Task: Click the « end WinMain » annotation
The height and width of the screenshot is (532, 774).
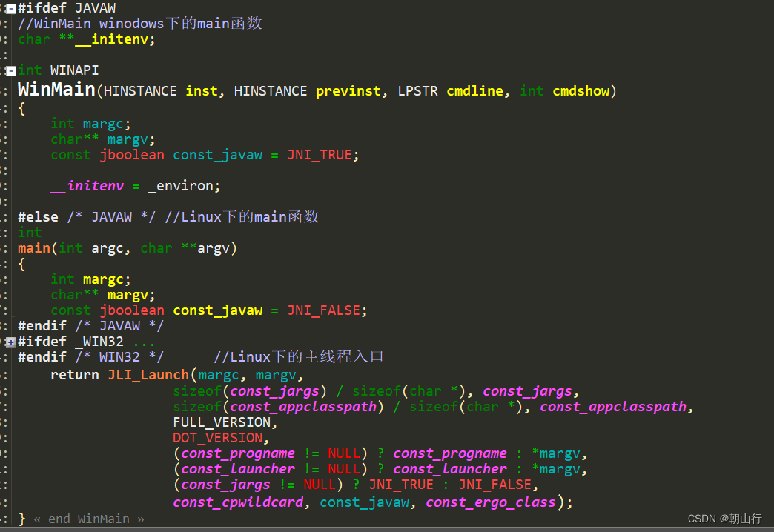Action: pyautogui.click(x=90, y=519)
